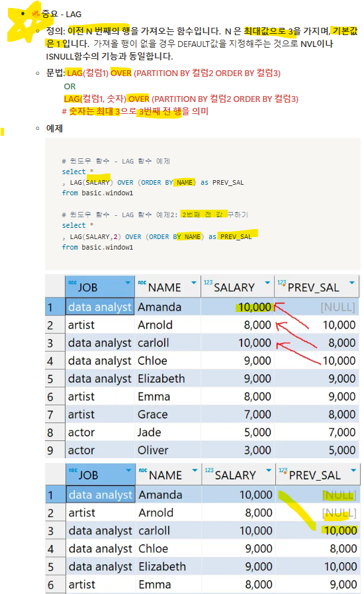Click the 123 type icon of SALARY column in upper table

point(208,282)
